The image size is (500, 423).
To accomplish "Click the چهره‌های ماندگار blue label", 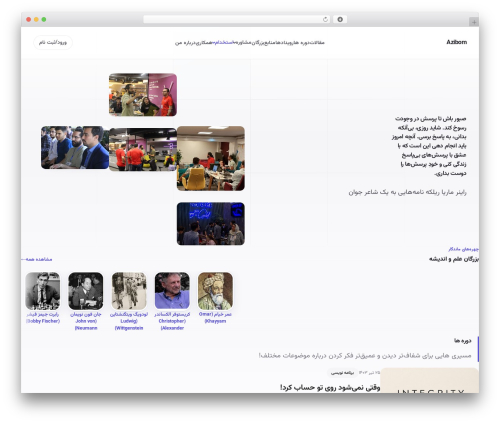I will click(x=463, y=249).
